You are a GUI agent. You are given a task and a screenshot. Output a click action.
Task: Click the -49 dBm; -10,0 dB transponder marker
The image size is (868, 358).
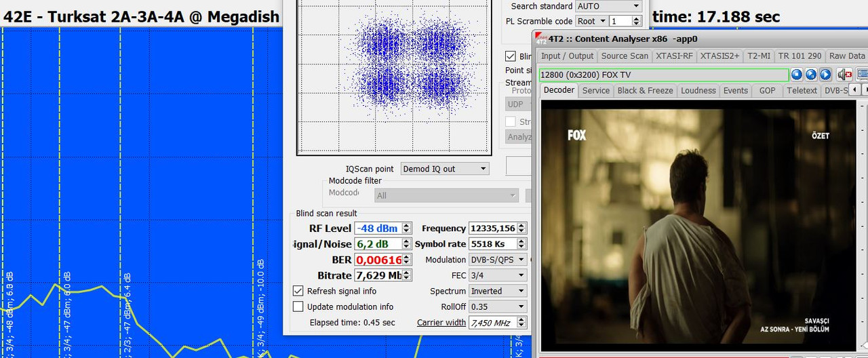click(260, 307)
